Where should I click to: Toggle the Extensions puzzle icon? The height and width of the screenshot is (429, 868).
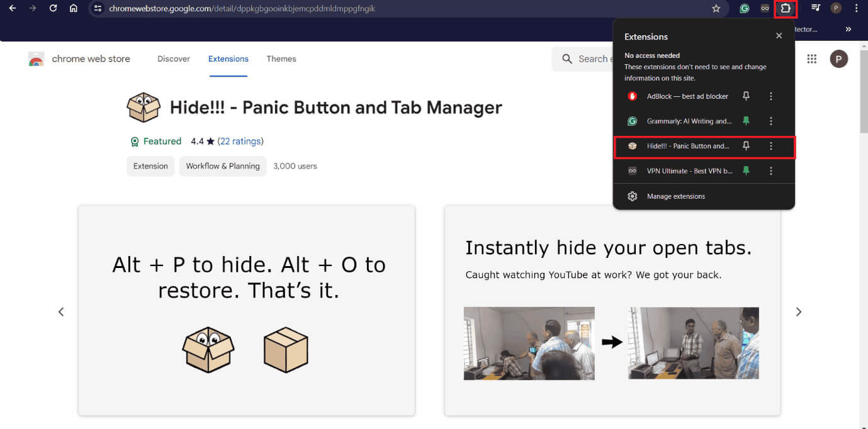coord(786,9)
